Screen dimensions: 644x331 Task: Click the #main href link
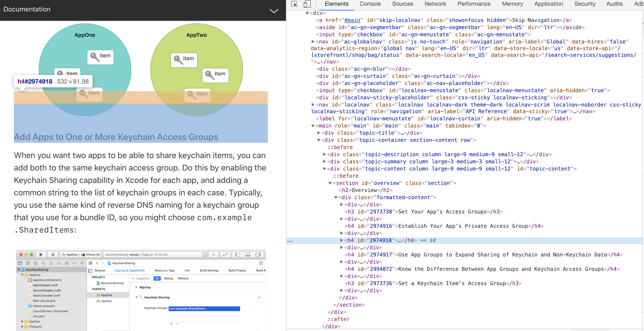click(x=352, y=20)
